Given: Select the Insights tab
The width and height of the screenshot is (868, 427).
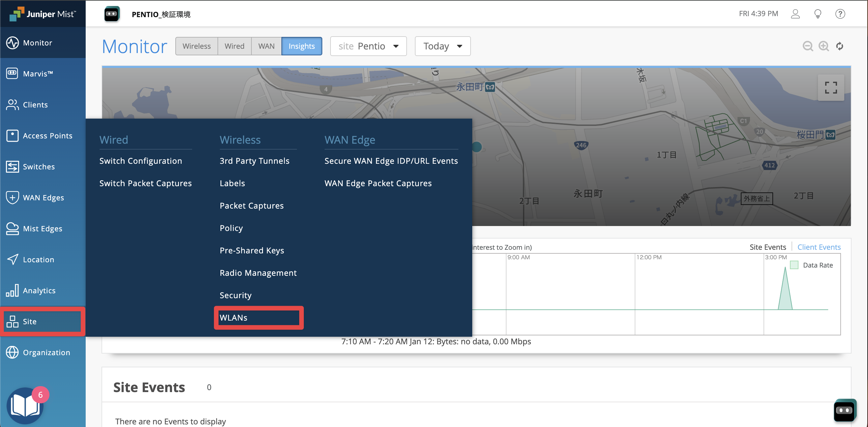Looking at the screenshot, I should [302, 46].
